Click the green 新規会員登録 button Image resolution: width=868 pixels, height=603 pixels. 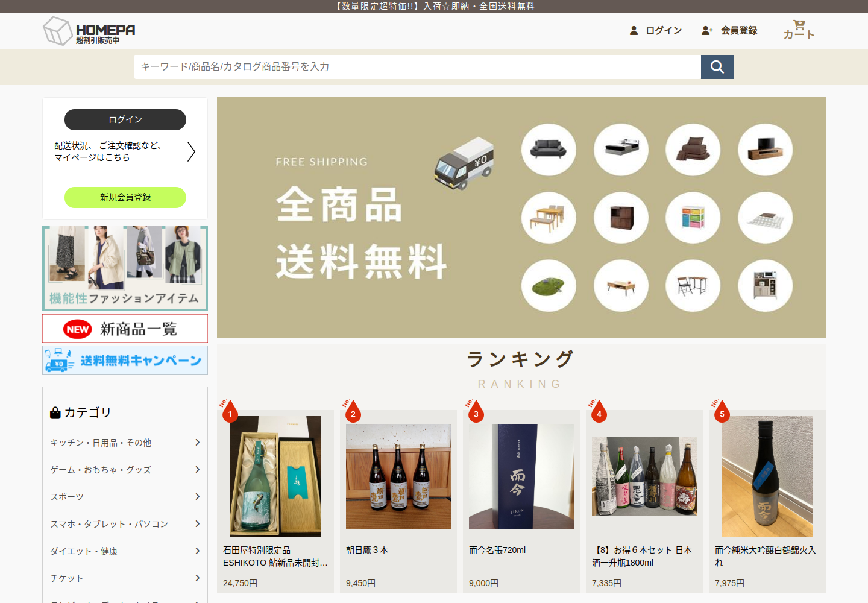pyautogui.click(x=125, y=197)
